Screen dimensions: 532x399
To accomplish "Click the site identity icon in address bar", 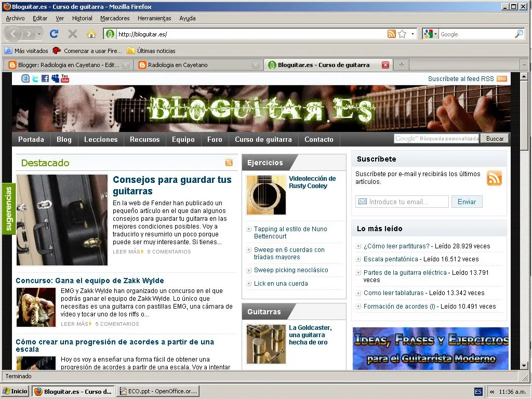I will (110, 34).
